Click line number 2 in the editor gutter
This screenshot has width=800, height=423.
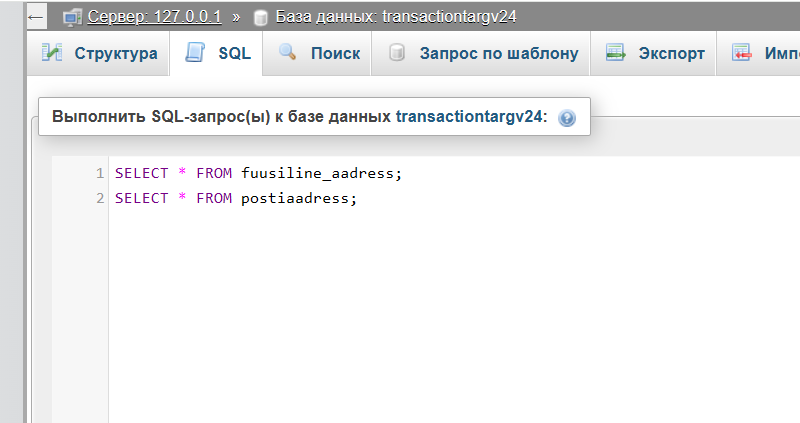point(100,198)
